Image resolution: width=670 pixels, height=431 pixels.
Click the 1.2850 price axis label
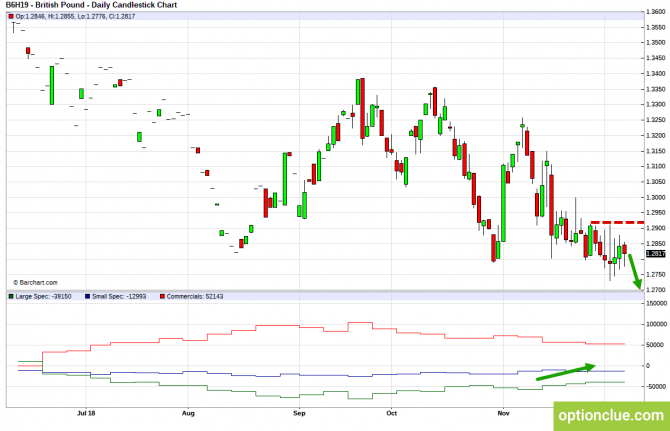656,243
